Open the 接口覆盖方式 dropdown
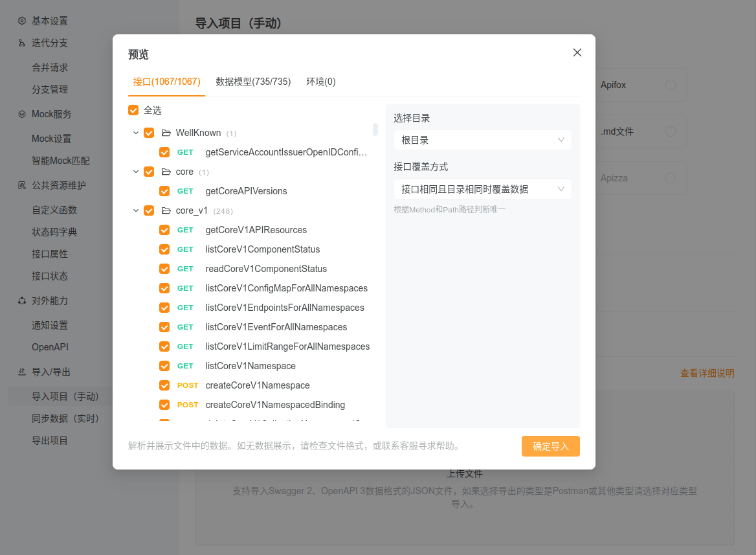The width and height of the screenshot is (756, 555). click(x=482, y=188)
